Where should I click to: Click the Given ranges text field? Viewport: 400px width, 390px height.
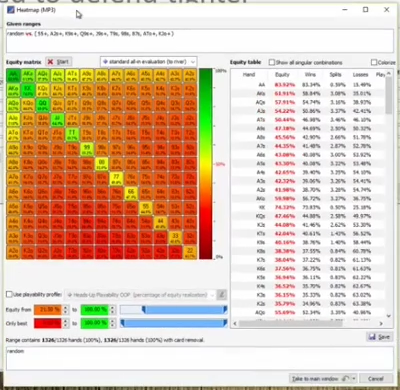[200, 41]
